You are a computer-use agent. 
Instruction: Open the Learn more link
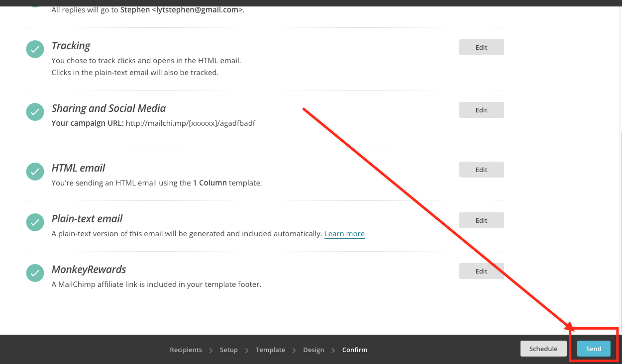pos(344,234)
